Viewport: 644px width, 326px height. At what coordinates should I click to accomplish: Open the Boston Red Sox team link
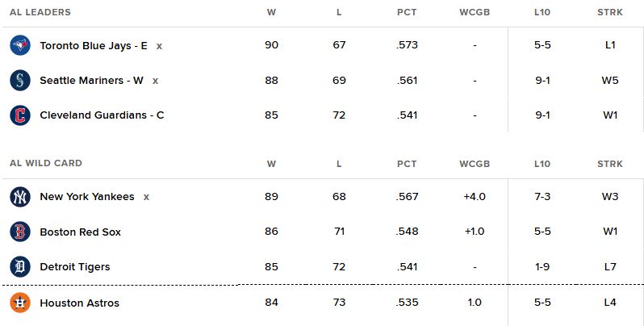(80, 232)
